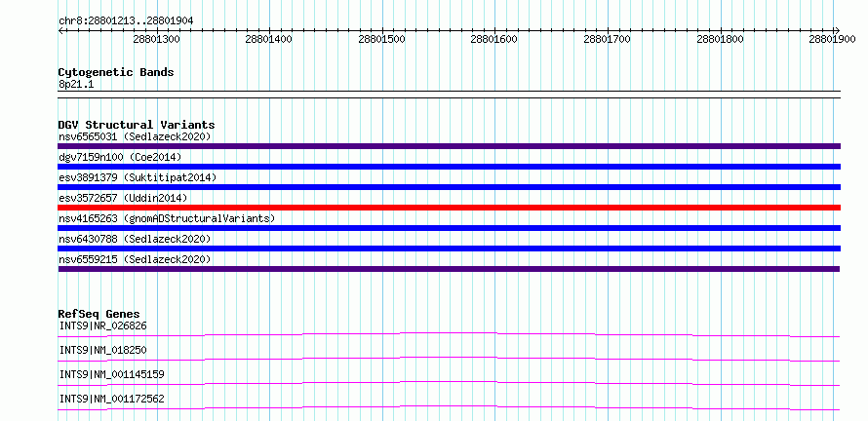This screenshot has width=868, height=421.
Task: Select the blue bar under dgv7159n100
Action: pyautogui.click(x=450, y=167)
